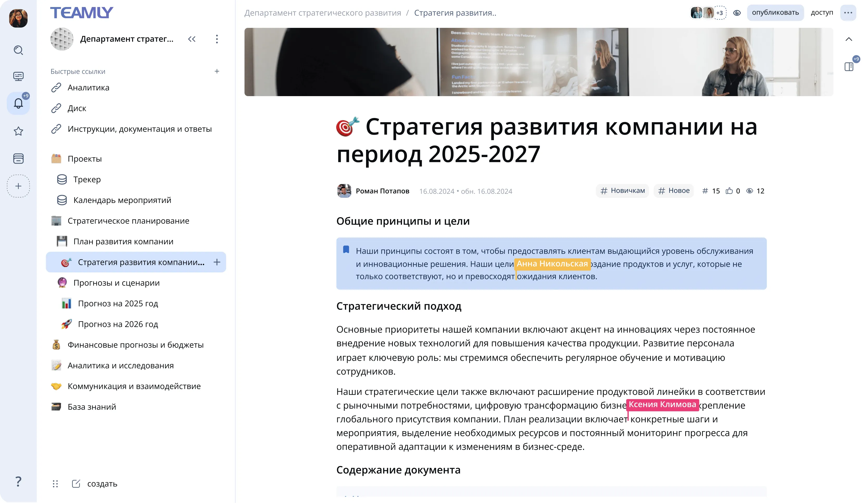Open Инструкции, документация и ответы link
The width and height of the screenshot is (868, 503).
click(x=140, y=129)
